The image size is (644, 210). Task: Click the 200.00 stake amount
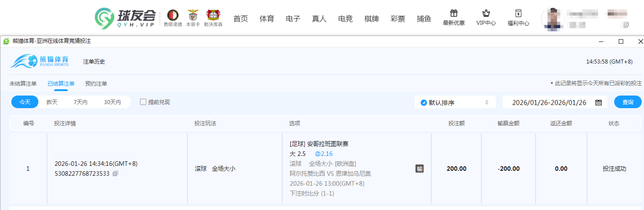pyautogui.click(x=457, y=169)
